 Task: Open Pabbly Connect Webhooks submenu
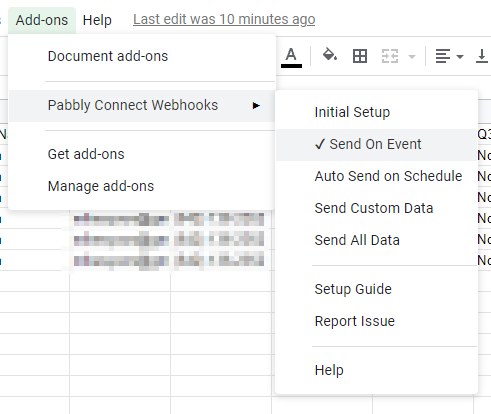(x=142, y=105)
